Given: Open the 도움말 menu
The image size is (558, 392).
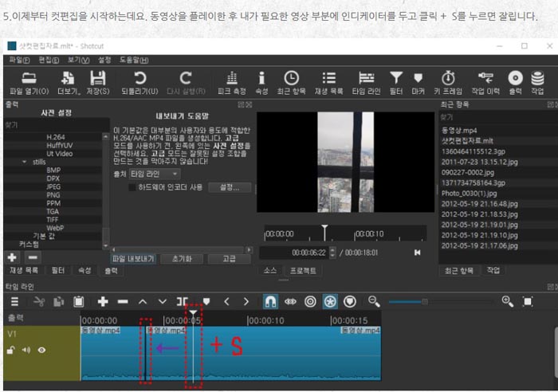Looking at the screenshot, I should pos(134,60).
